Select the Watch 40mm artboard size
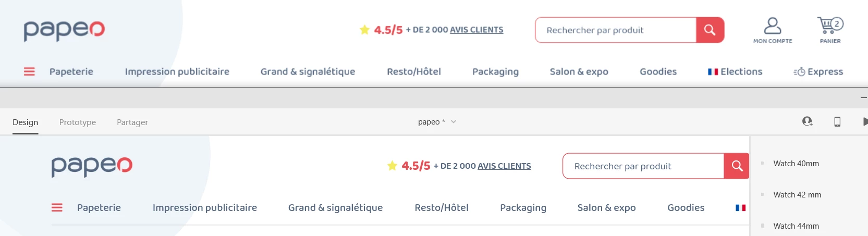 tap(796, 164)
